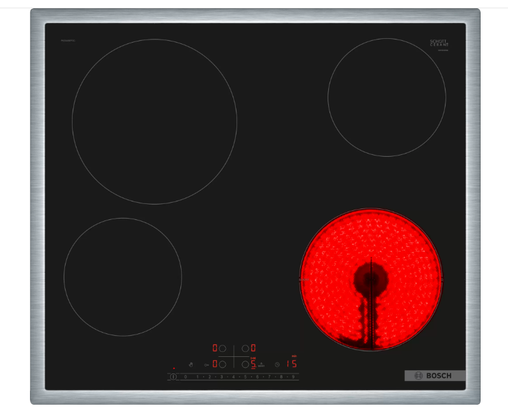Screen dimensions: 508x420
Task: Click the small rear-right cooking zone
Action: pos(387,98)
